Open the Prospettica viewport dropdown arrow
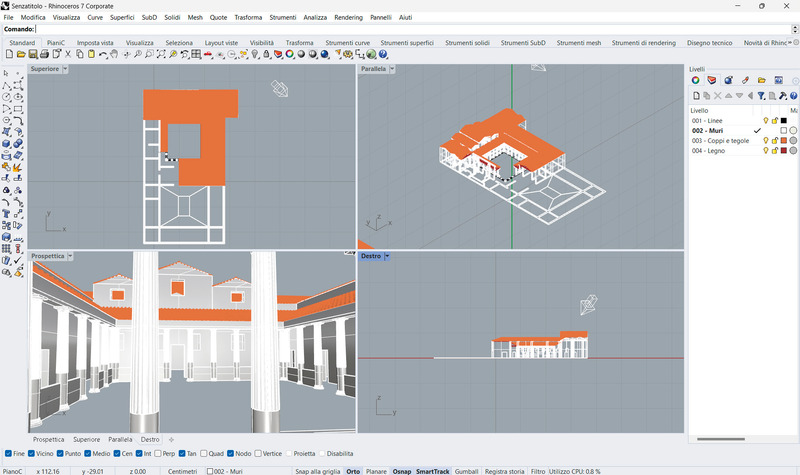800x475 pixels. click(x=70, y=256)
